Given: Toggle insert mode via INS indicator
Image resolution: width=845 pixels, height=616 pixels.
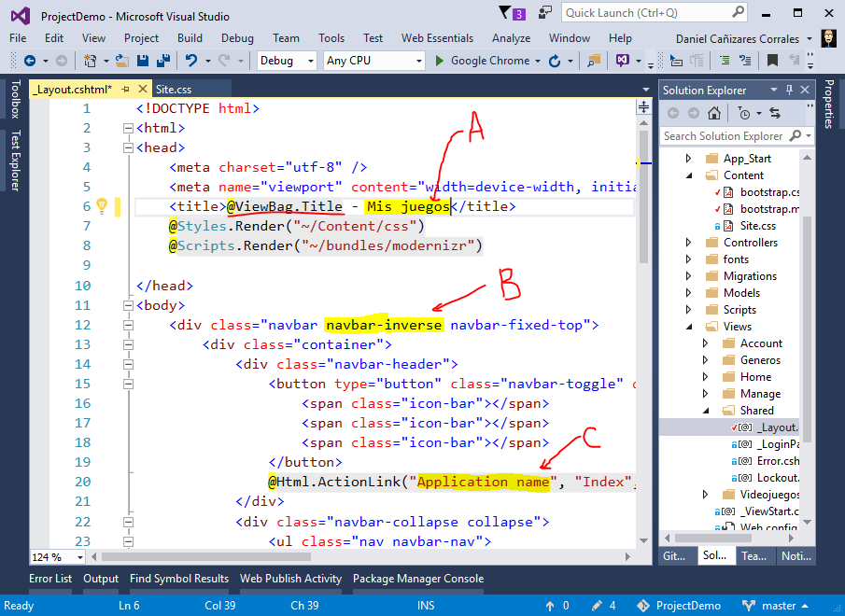Looking at the screenshot, I should [426, 605].
